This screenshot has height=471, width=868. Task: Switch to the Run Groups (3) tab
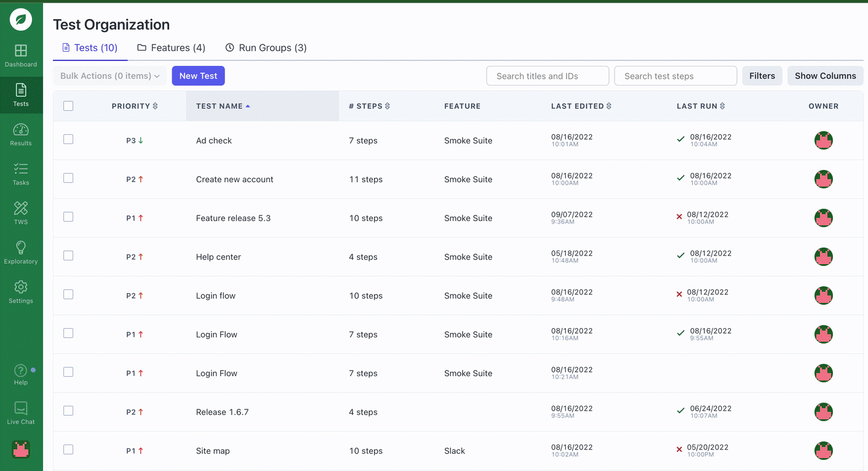(266, 48)
